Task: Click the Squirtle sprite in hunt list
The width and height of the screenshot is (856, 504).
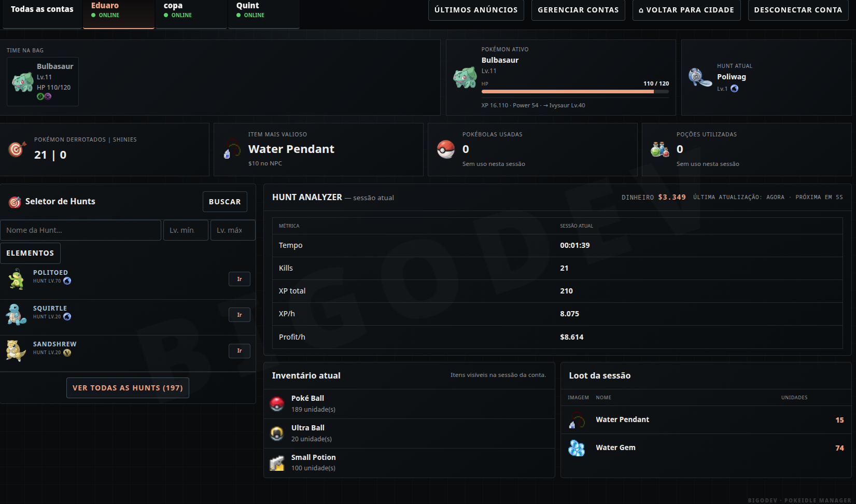Action: coord(16,315)
